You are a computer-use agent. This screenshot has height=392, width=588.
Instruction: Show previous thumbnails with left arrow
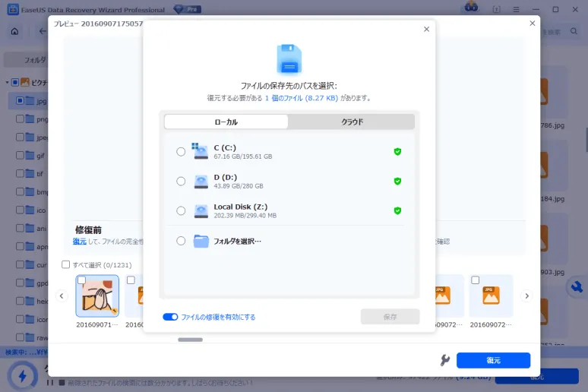pyautogui.click(x=62, y=296)
